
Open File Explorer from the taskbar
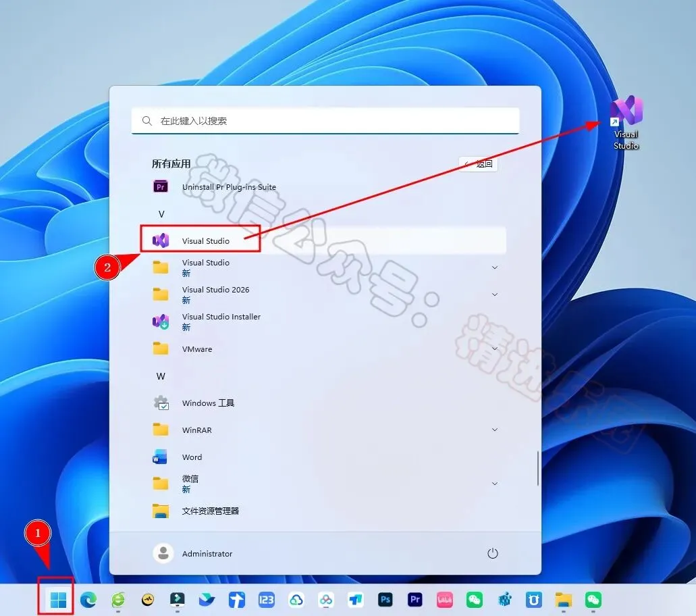[x=564, y=600]
